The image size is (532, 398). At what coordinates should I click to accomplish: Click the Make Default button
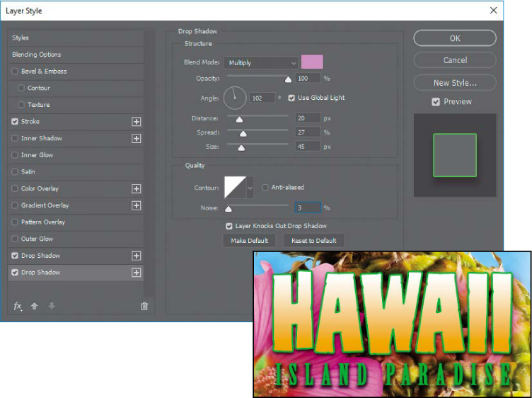tap(250, 241)
